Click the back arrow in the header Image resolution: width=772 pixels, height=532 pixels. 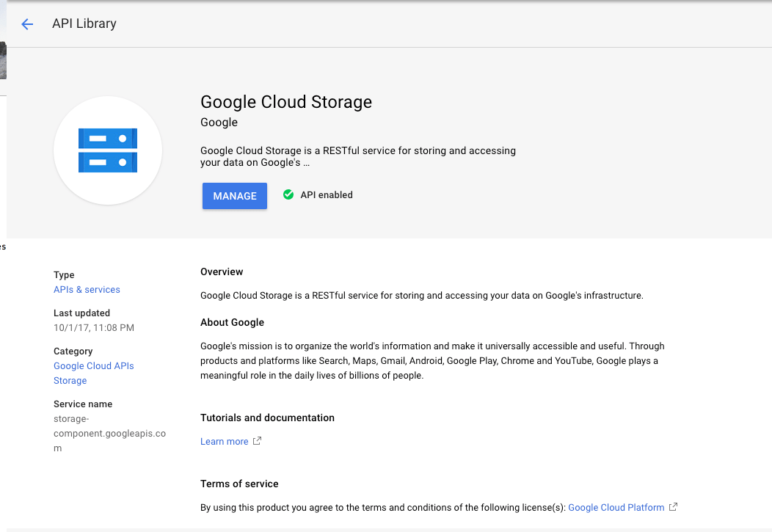27,24
